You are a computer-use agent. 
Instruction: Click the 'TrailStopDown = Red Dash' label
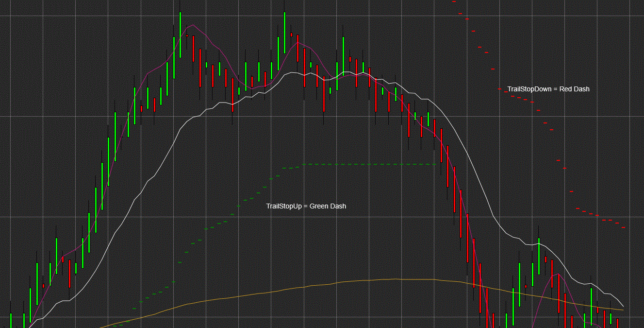tap(548, 89)
